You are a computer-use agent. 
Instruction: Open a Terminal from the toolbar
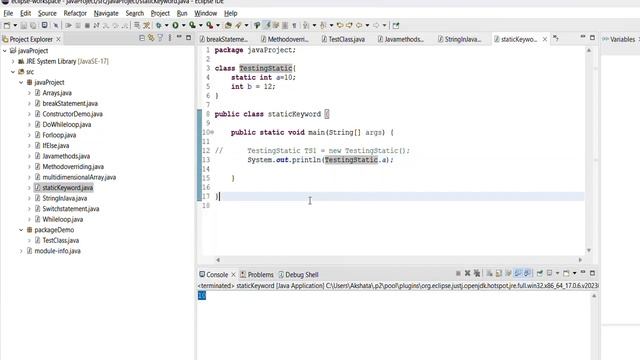(44, 25)
